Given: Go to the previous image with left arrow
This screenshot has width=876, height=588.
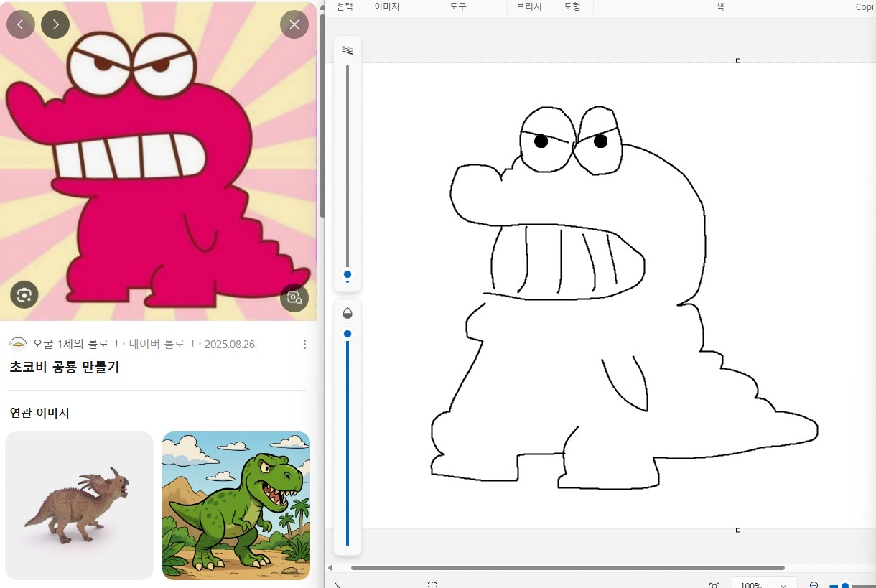Looking at the screenshot, I should coord(20,24).
